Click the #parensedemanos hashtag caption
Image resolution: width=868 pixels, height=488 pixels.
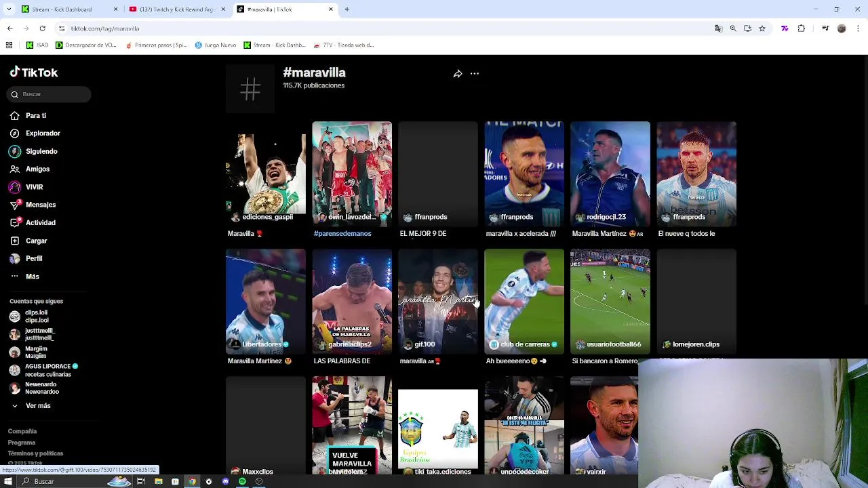(x=342, y=233)
